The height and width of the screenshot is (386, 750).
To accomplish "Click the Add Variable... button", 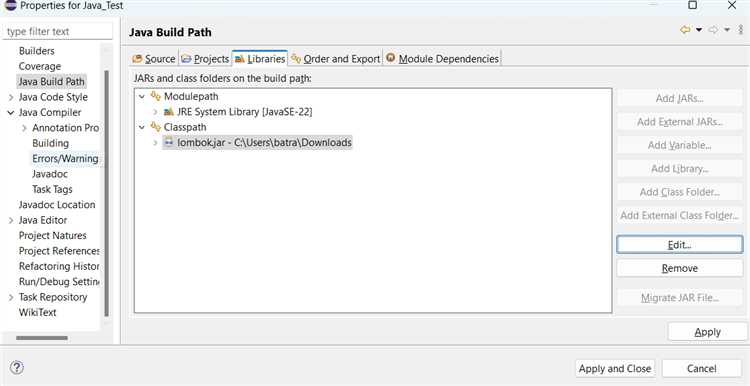I will coord(679,145).
